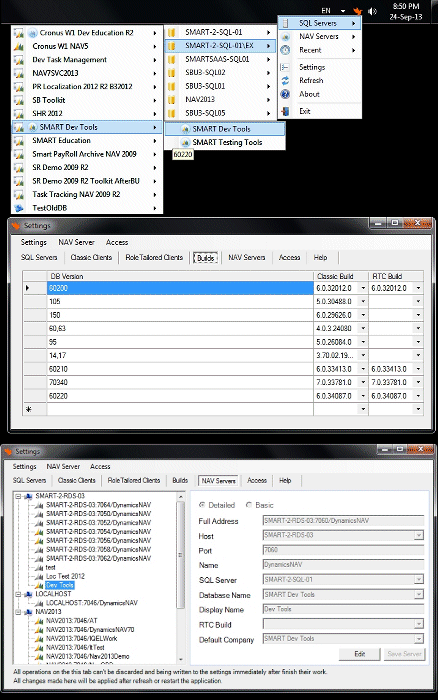
Task: Click database icon for SMART Education
Action: [x=19, y=141]
